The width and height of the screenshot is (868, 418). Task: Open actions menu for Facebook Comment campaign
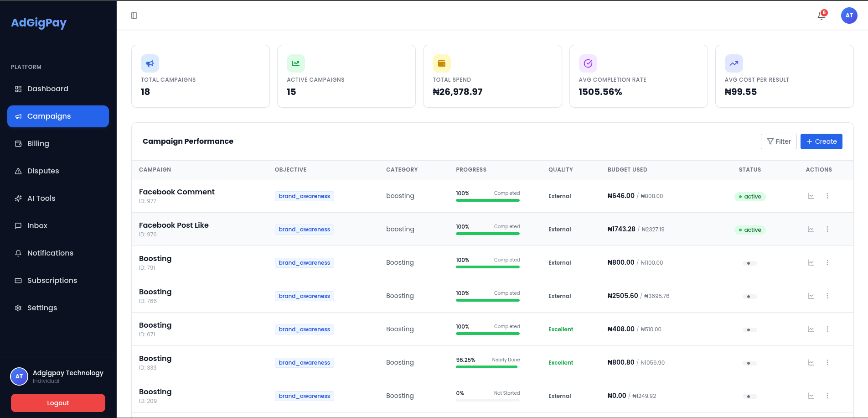(x=827, y=196)
